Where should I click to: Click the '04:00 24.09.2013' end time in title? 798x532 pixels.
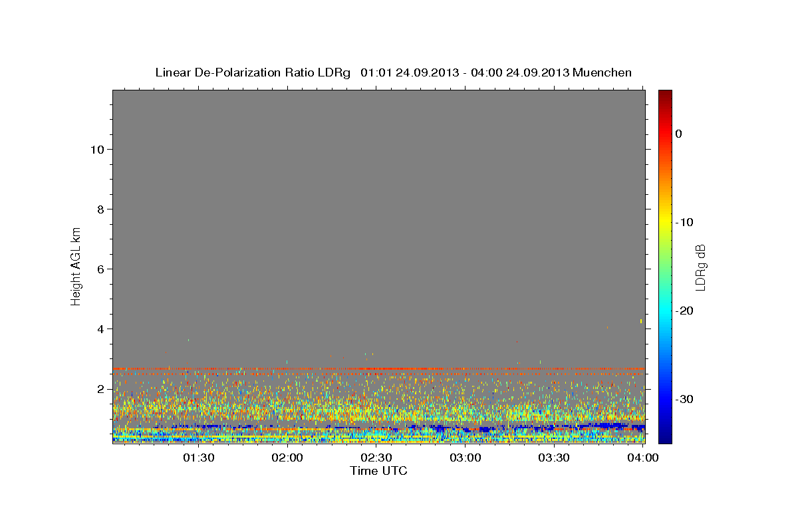click(519, 72)
